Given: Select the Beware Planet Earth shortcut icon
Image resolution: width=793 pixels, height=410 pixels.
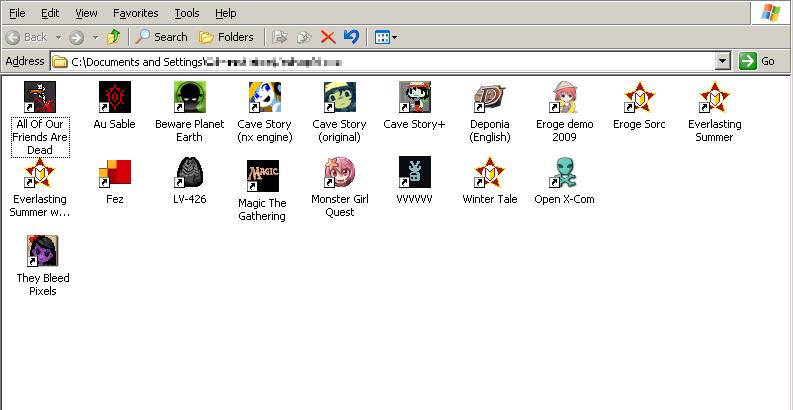Looking at the screenshot, I should (x=190, y=97).
